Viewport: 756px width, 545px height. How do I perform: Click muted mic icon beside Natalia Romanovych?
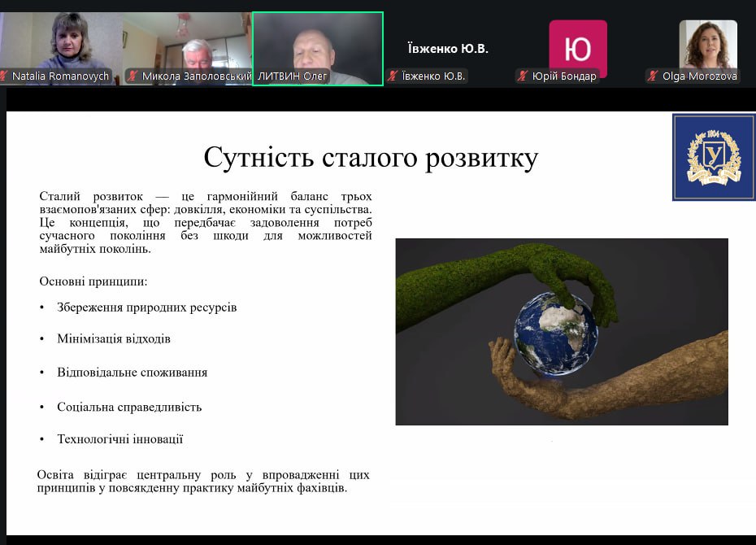coord(6,76)
